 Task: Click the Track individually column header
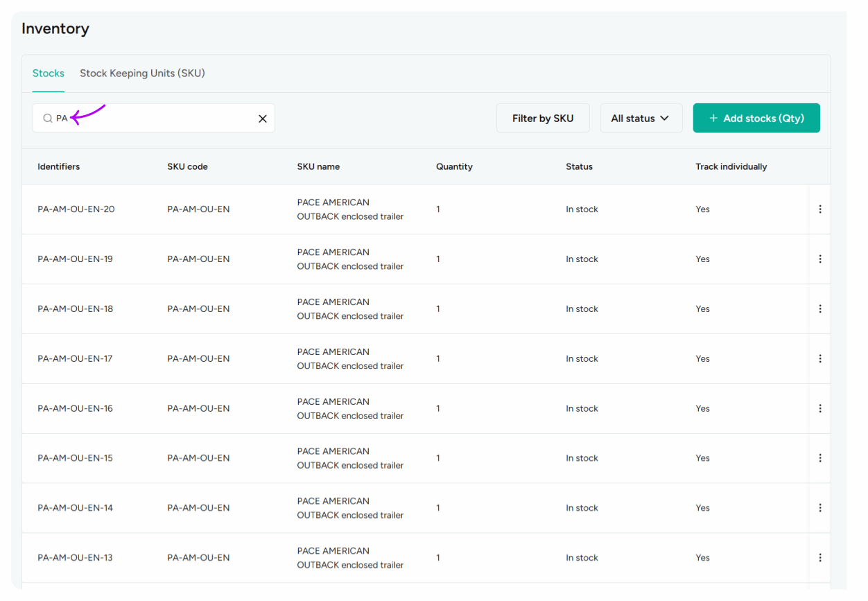(x=731, y=166)
